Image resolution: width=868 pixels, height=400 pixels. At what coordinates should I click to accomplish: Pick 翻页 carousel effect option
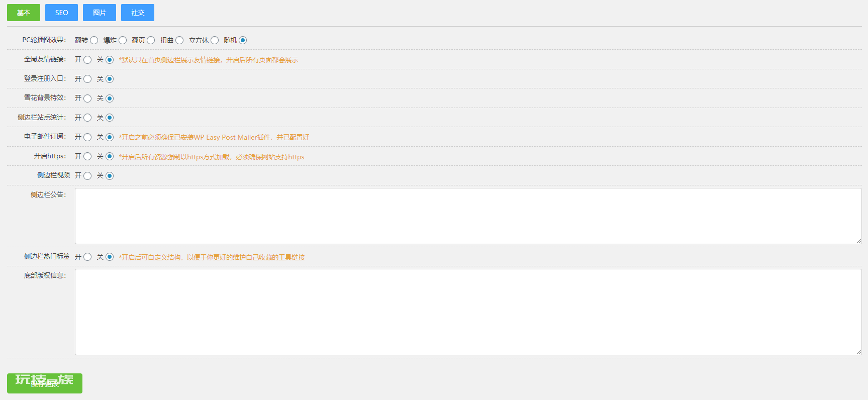pyautogui.click(x=151, y=40)
